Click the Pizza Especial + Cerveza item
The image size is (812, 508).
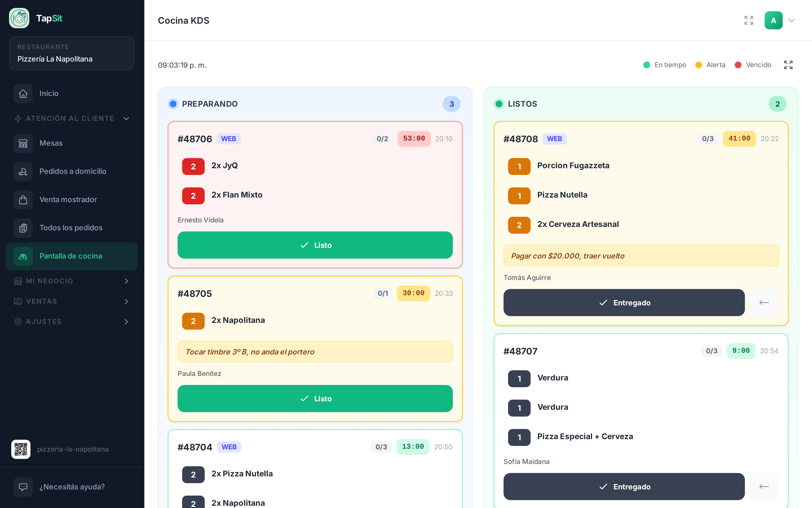585,436
